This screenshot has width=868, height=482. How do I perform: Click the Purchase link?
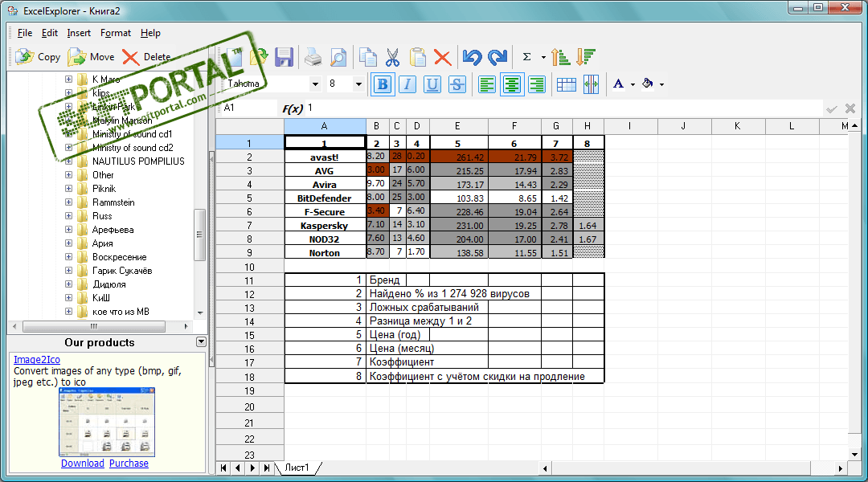tap(129, 464)
